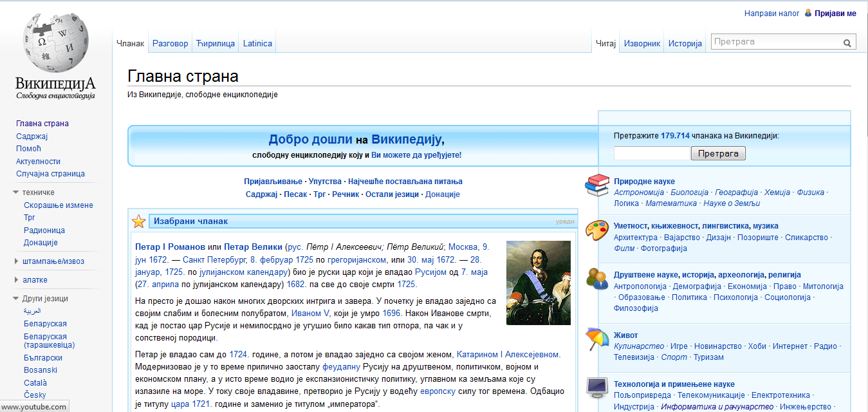Click the Пријави ме link
Image resolution: width=868 pixels, height=412 pixels.
click(x=835, y=13)
